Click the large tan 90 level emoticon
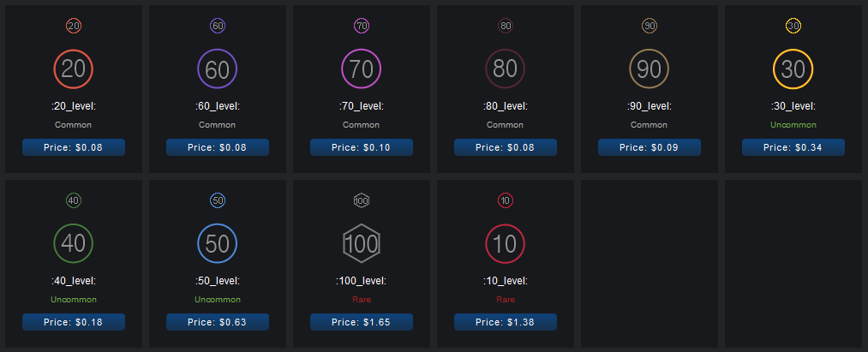Image resolution: width=868 pixels, height=352 pixels. (x=650, y=69)
